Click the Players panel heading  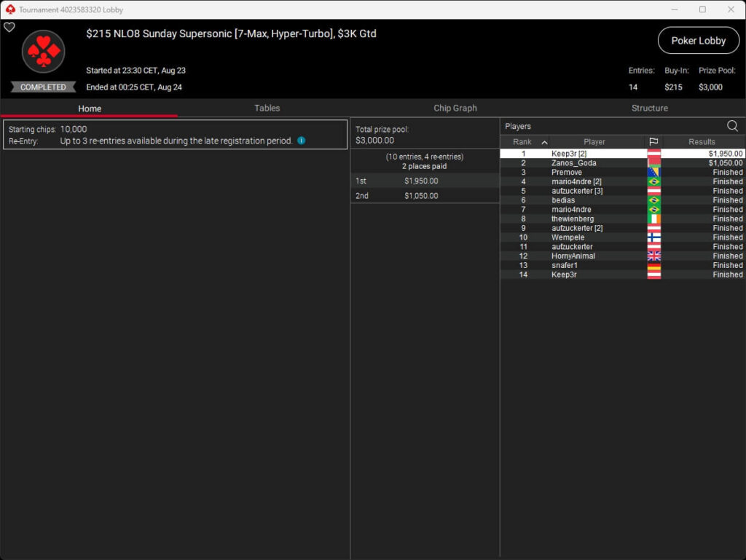point(518,127)
